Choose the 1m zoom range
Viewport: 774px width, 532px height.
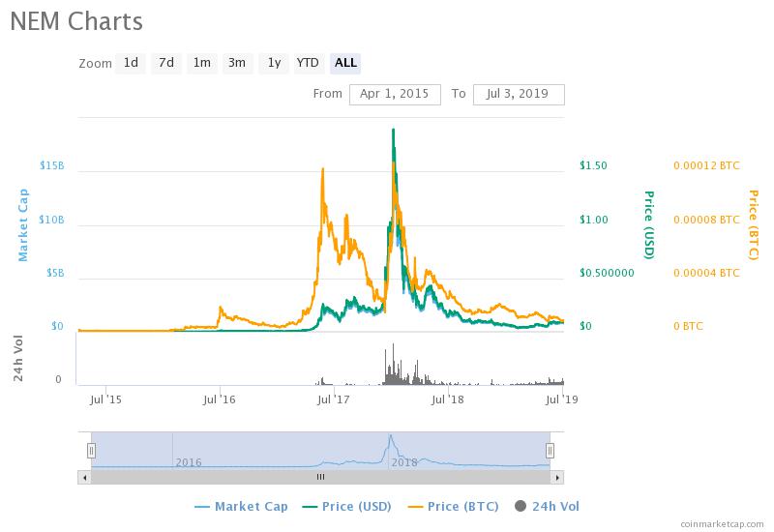pos(202,63)
